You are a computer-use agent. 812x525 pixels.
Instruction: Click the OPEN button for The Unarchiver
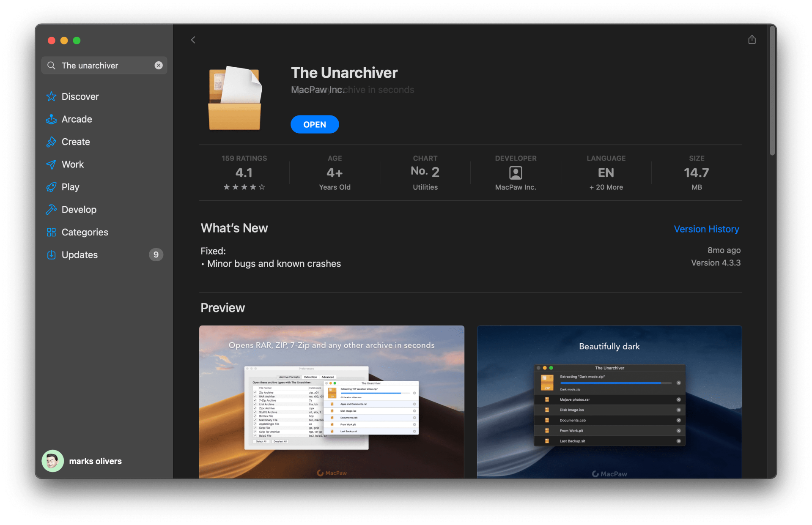(315, 124)
